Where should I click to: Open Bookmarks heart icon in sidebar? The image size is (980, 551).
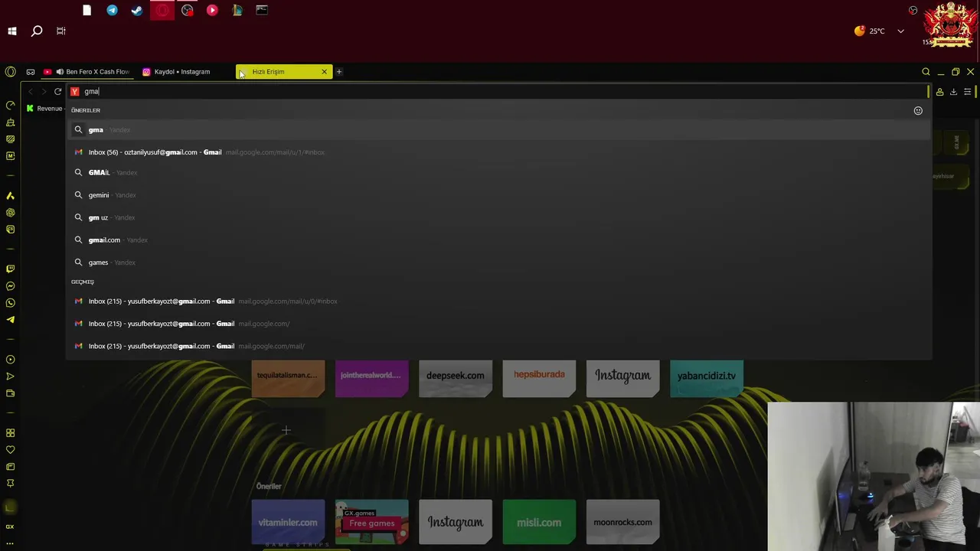(x=10, y=450)
